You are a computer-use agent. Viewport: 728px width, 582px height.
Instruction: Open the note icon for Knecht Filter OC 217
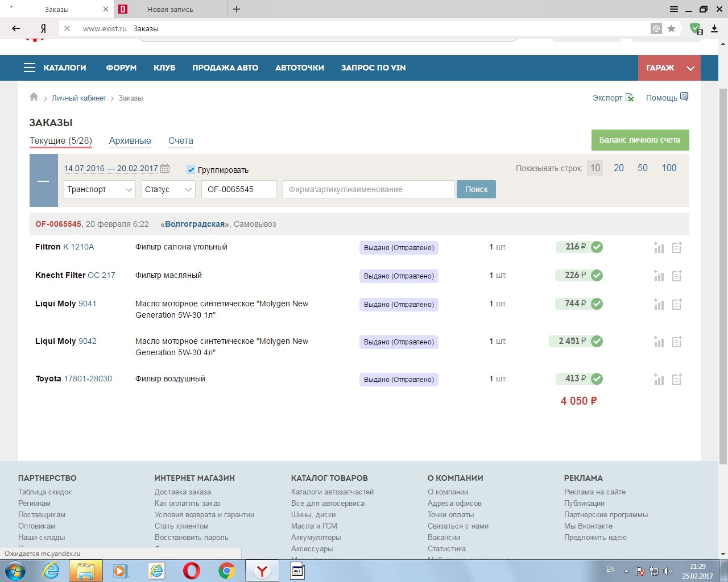(677, 276)
